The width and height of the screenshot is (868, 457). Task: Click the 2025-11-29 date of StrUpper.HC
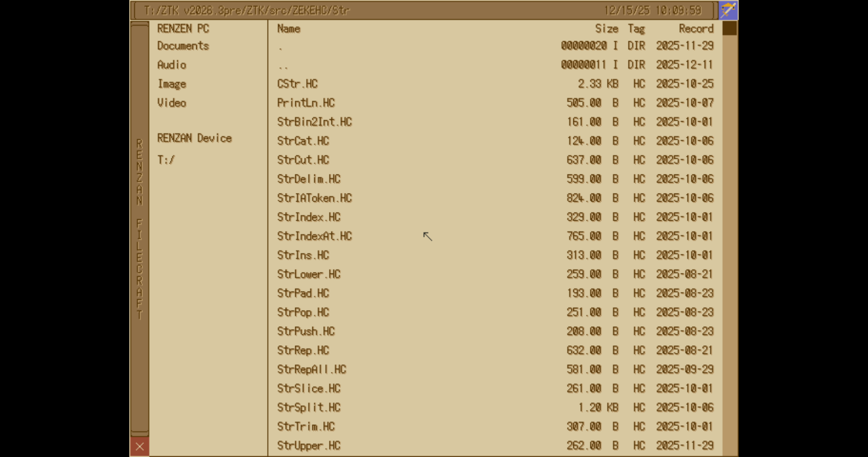tap(685, 445)
